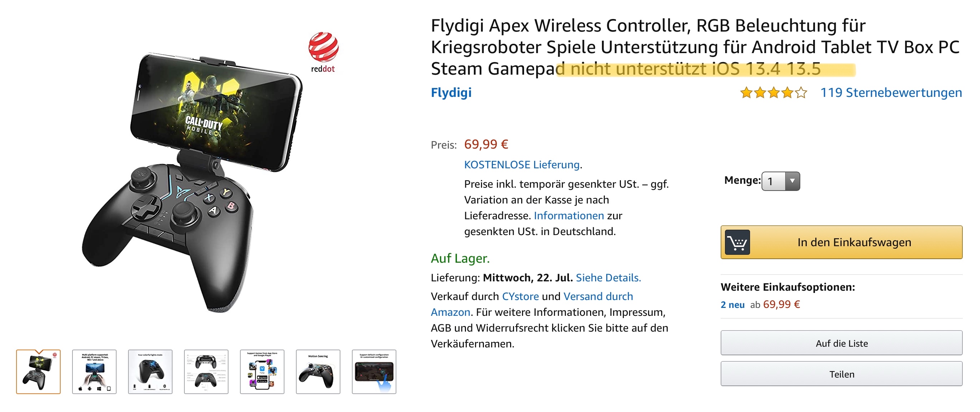Image resolution: width=980 pixels, height=412 pixels.
Task: Click the 'Teilen' share button
Action: [x=841, y=374]
